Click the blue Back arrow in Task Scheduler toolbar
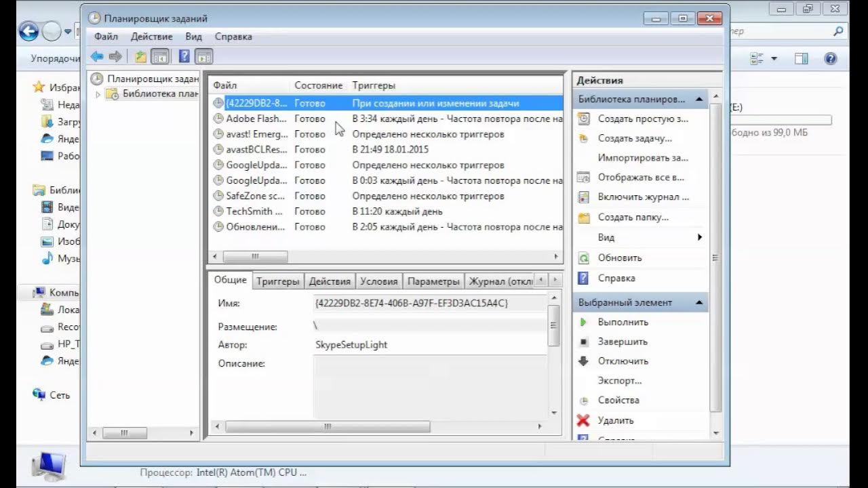The width and height of the screenshot is (868, 488). [97, 56]
